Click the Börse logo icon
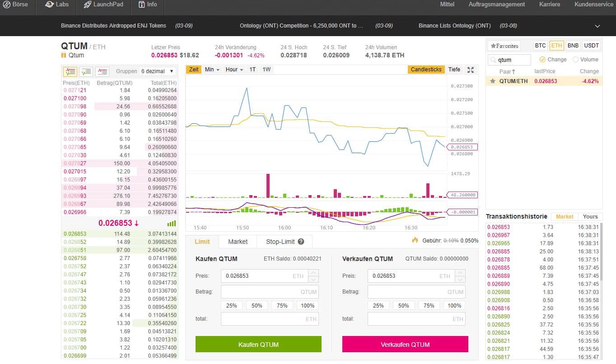This screenshot has width=616, height=364. [7, 5]
